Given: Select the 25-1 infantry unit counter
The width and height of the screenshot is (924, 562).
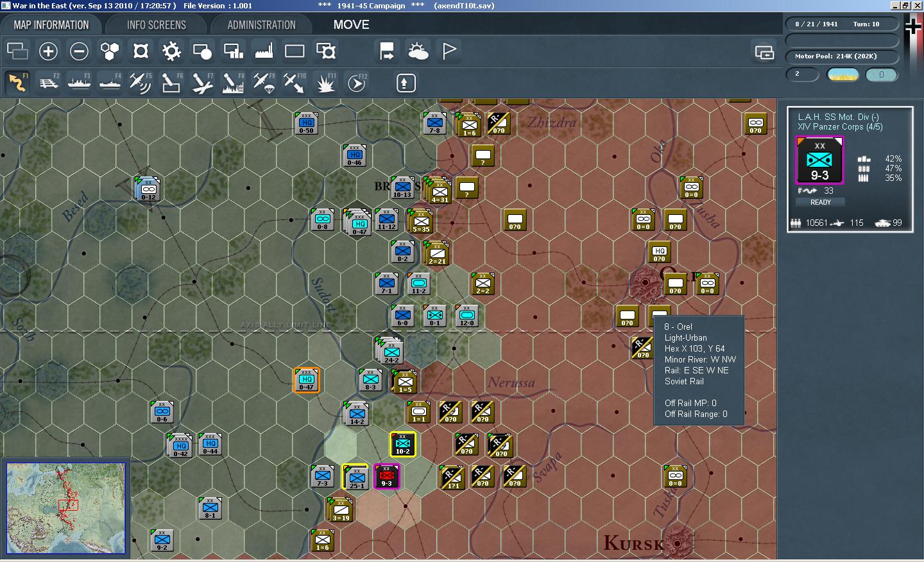Looking at the screenshot, I should point(355,477).
